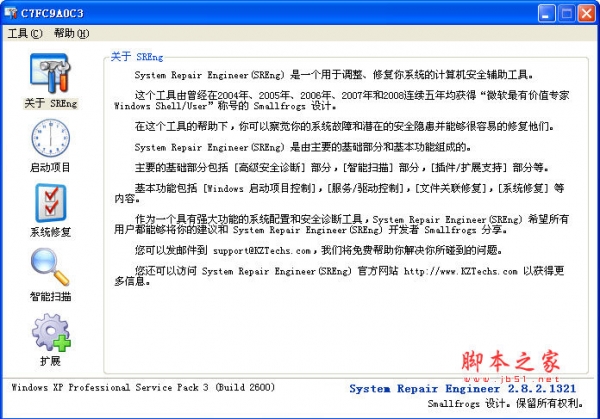The width and height of the screenshot is (600, 419).
Task: Click the 系统修复 sidebar label
Action: coord(51,232)
